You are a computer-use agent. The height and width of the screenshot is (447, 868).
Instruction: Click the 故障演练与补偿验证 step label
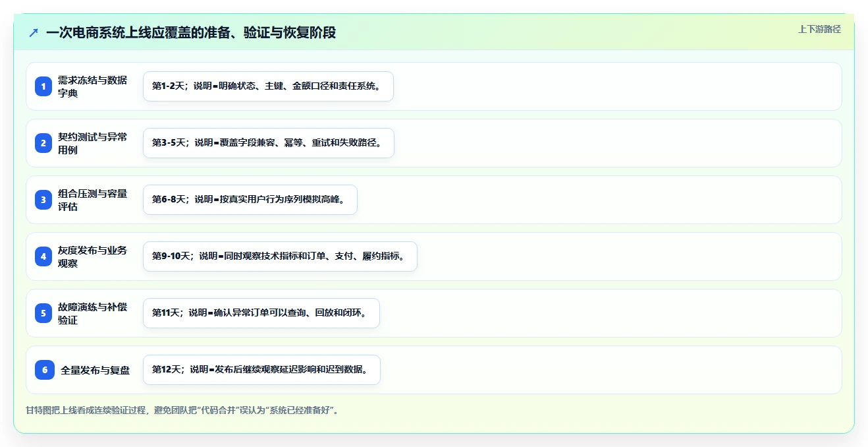92,313
